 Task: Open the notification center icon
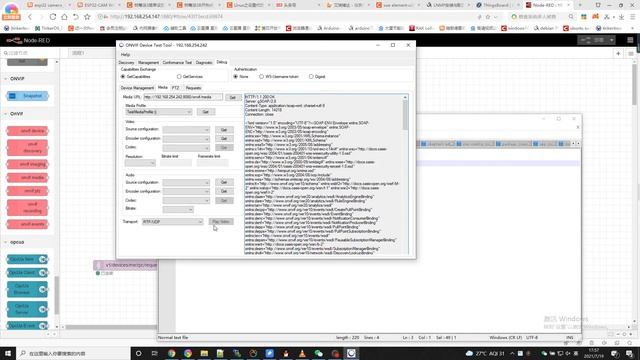tap(629, 353)
